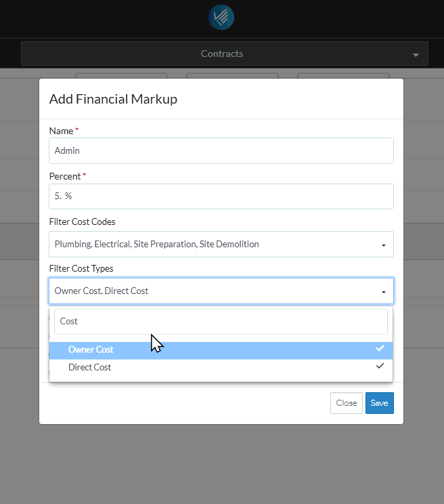Viewport: 444px width, 504px height.
Task: Deselect the Direct Cost option
Action: click(90, 368)
